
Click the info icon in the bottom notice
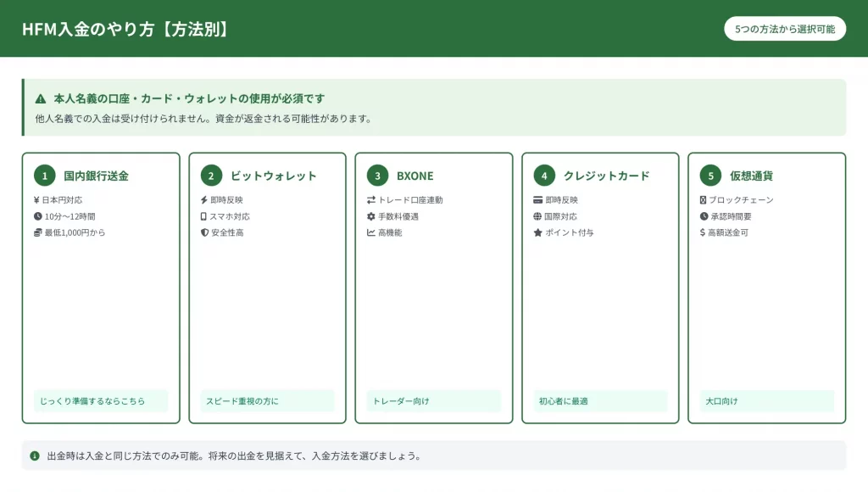click(35, 456)
